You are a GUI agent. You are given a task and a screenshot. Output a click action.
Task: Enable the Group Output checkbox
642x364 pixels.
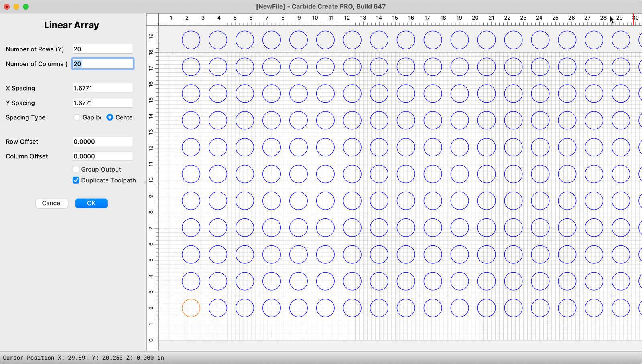(x=76, y=169)
